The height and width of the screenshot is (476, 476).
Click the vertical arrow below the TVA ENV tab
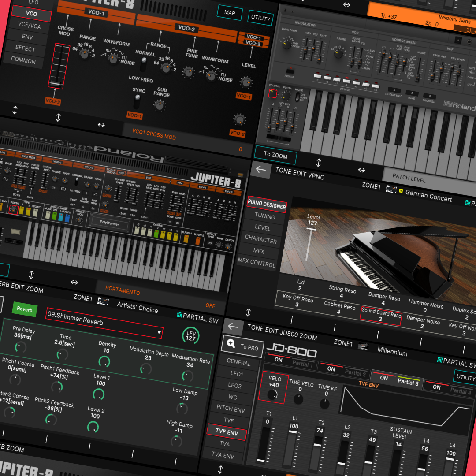click(x=220, y=470)
